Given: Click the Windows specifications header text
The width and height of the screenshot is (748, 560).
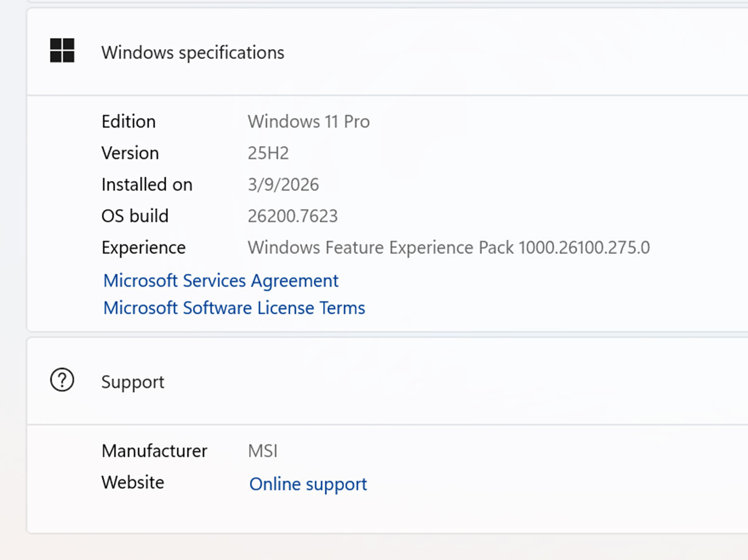Looking at the screenshot, I should [x=193, y=52].
